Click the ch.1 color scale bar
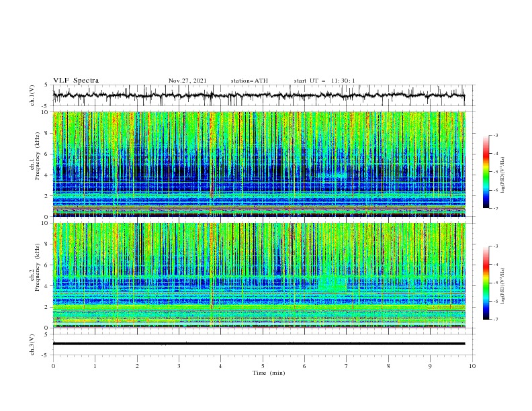The height and width of the screenshot is (411, 532). click(486, 172)
